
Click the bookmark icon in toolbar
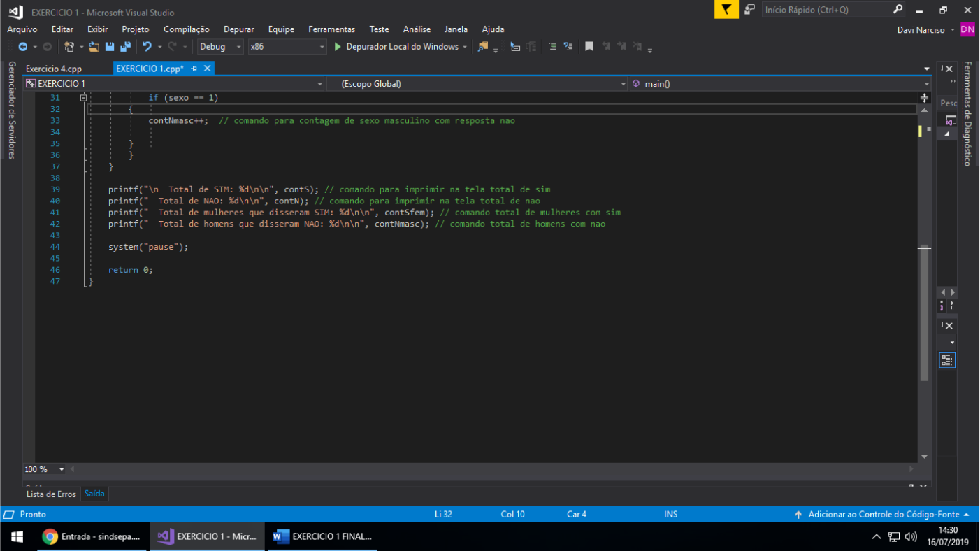589,47
